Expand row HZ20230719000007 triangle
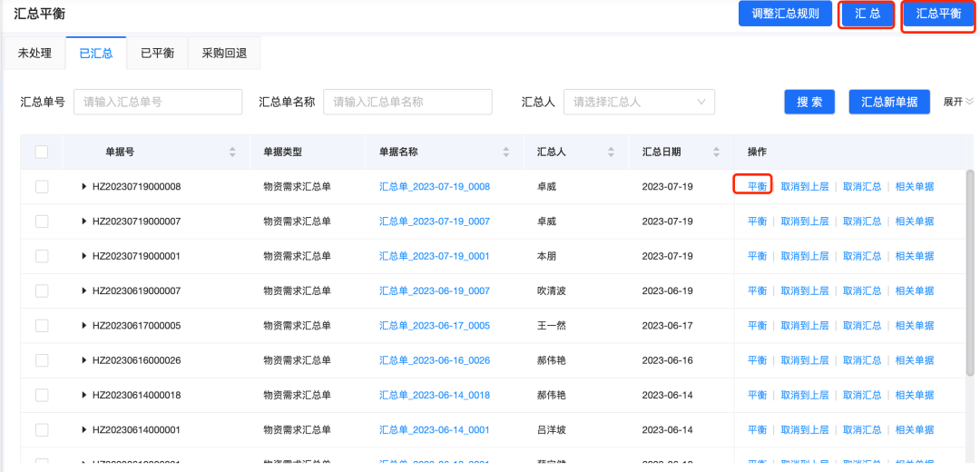The height and width of the screenshot is (472, 980). point(84,221)
